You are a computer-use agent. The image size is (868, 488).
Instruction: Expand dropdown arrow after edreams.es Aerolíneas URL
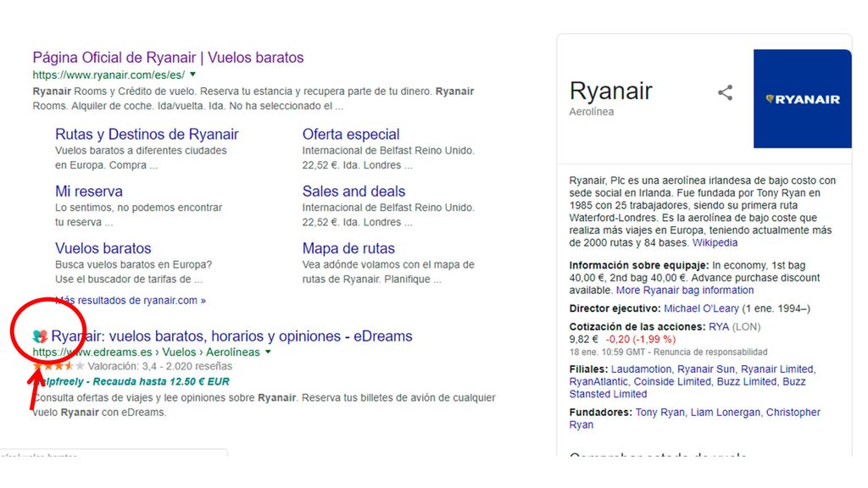268,352
